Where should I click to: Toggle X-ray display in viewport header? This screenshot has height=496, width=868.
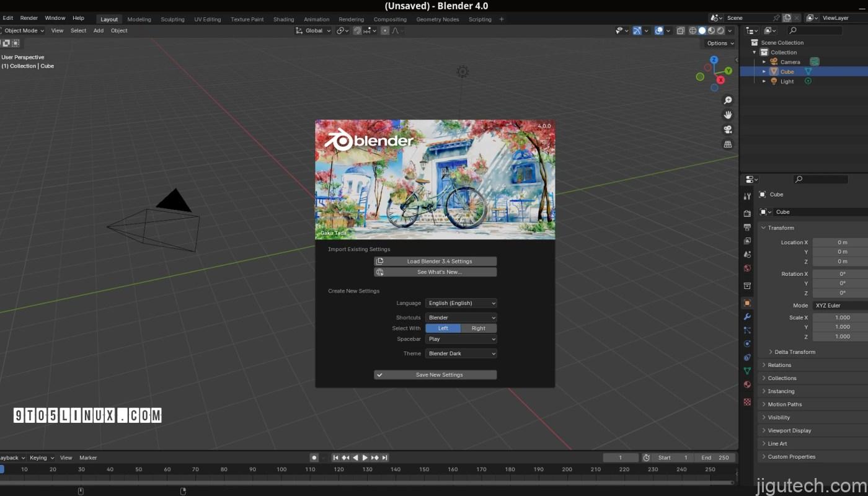pos(680,30)
